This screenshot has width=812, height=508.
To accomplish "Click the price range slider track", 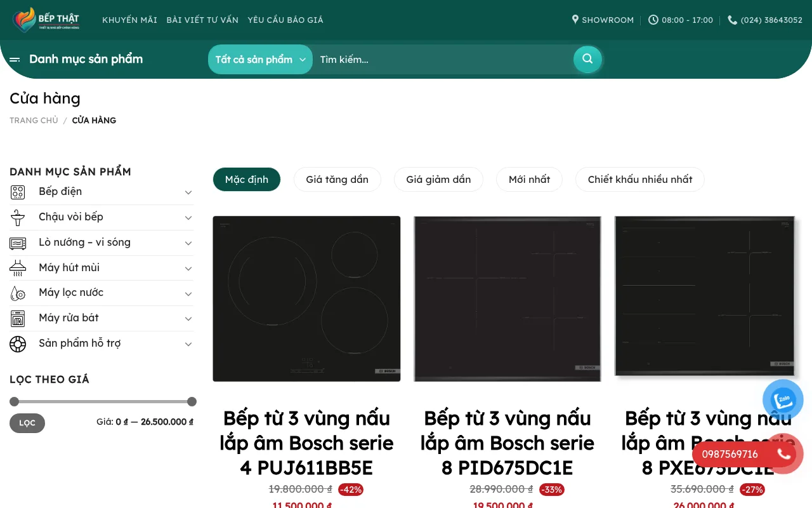I will (x=103, y=401).
